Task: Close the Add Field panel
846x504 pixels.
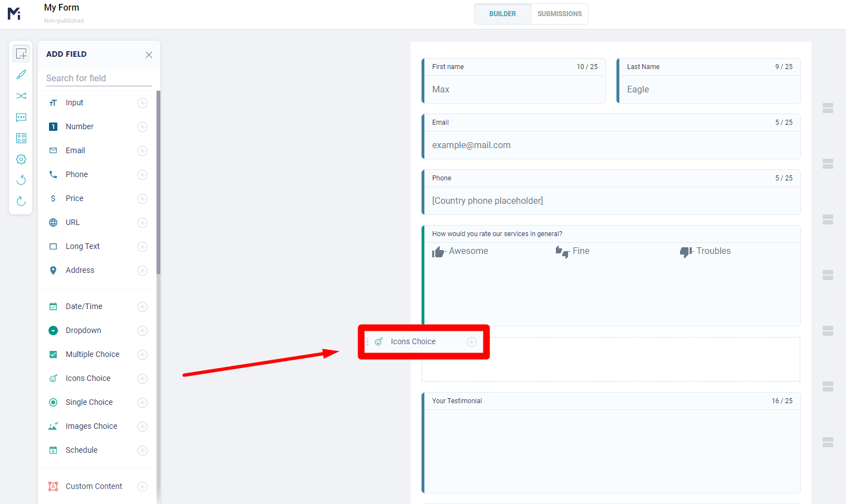Action: point(149,55)
